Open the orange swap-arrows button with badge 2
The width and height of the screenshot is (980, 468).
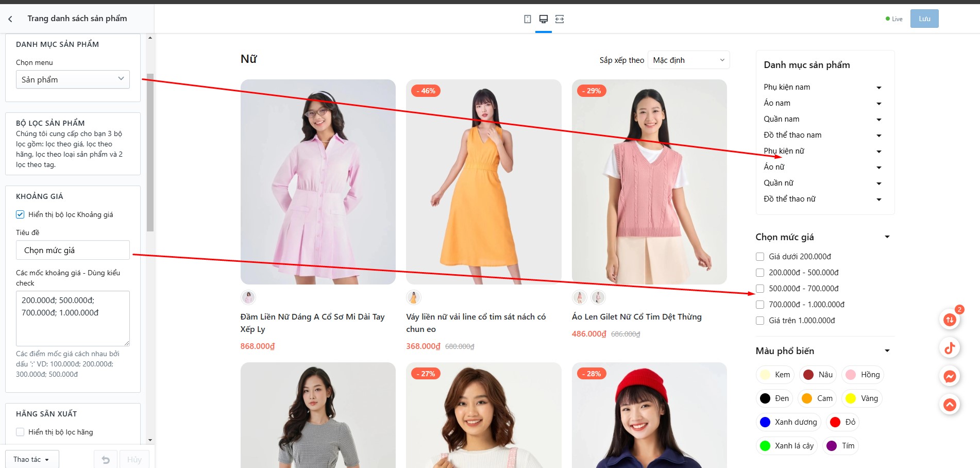pyautogui.click(x=950, y=320)
